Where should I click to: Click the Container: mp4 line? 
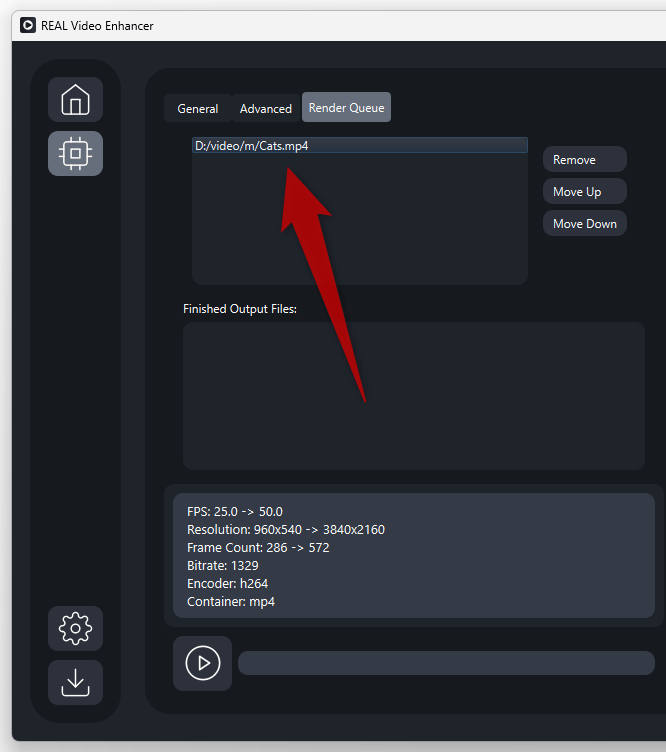(231, 601)
